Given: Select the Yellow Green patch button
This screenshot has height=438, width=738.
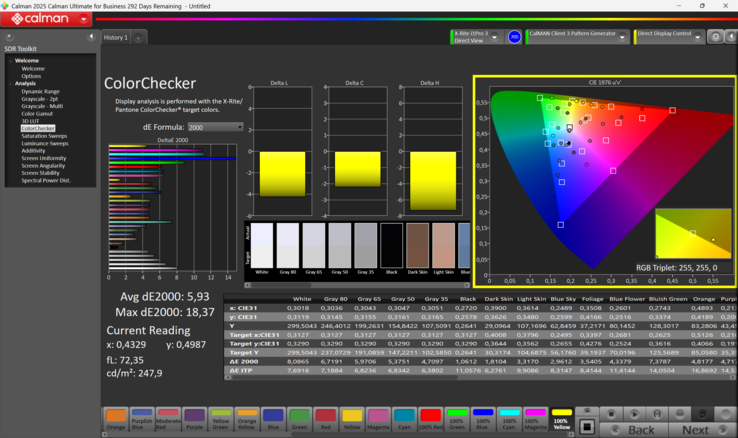Looking at the screenshot, I should [221, 419].
